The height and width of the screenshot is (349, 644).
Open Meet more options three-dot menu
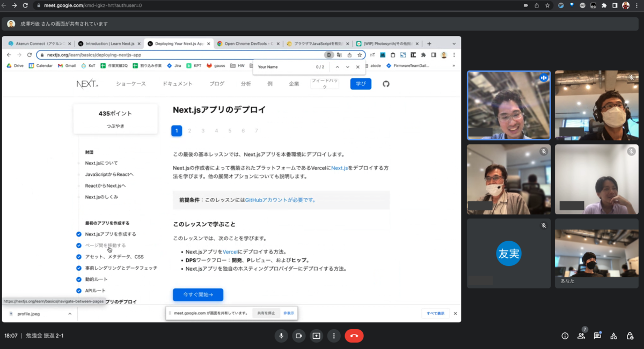(334, 336)
